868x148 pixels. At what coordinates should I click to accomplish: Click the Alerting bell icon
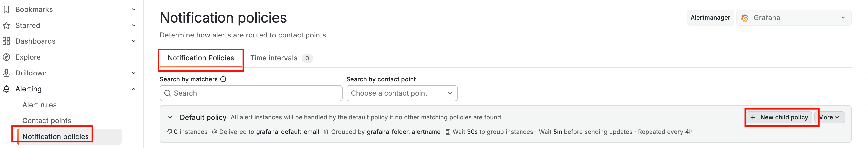[x=6, y=89]
